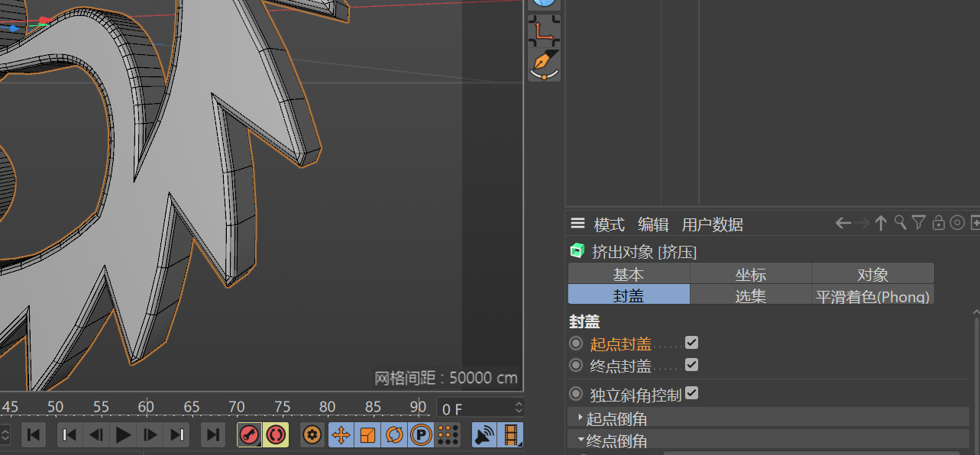Switch to the 选集 tab
This screenshot has width=980, height=455.
coord(751,295)
